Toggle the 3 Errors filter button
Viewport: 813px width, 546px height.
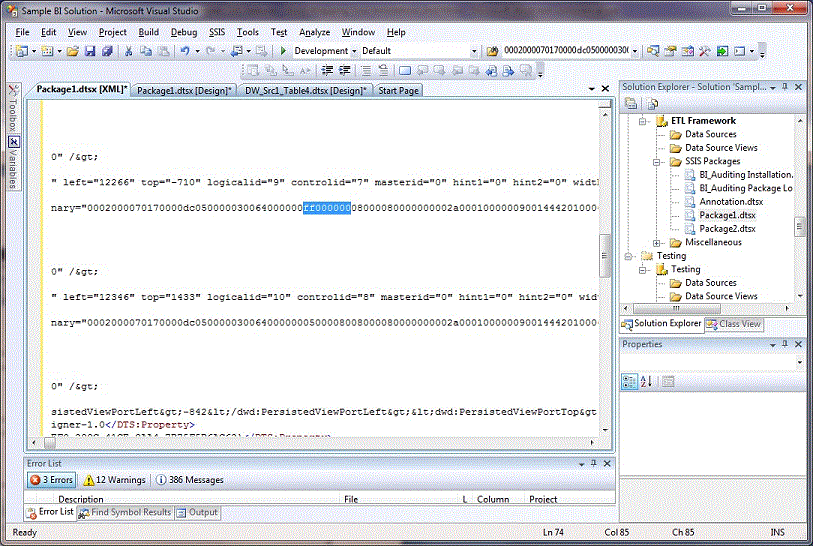point(51,480)
